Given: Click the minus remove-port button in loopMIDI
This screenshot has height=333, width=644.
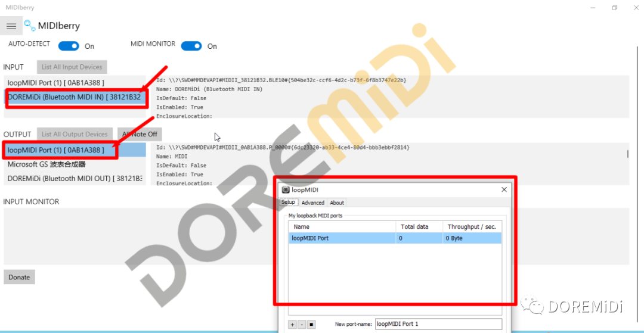Looking at the screenshot, I should [x=302, y=325].
